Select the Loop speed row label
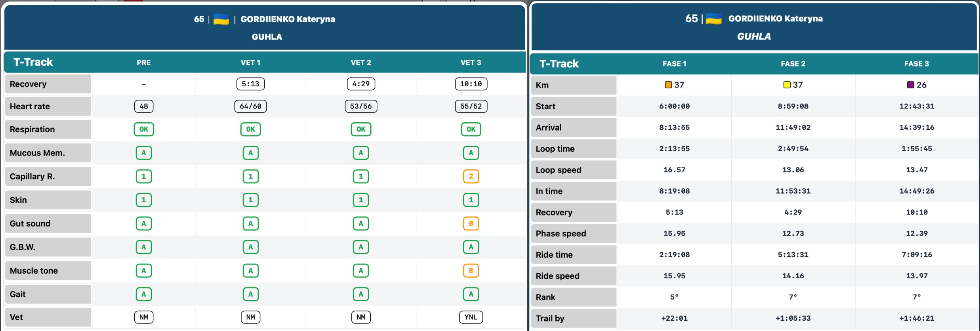 click(574, 170)
